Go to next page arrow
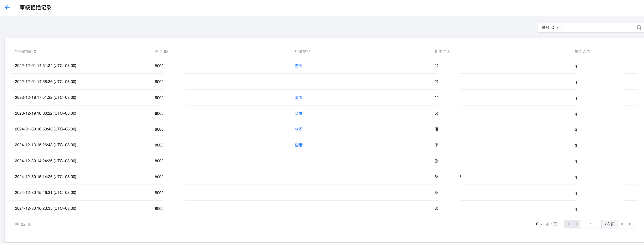644x243 pixels. 622,224
